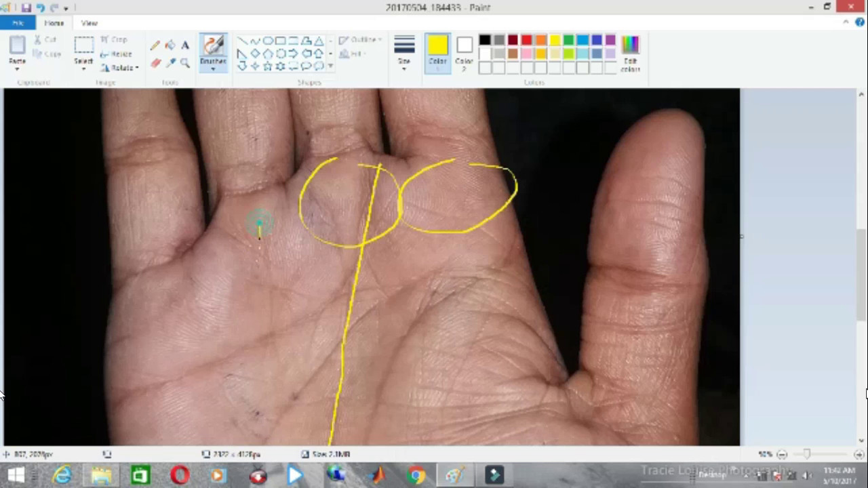The width and height of the screenshot is (868, 488).
Task: Open the File menu
Action: 18,23
